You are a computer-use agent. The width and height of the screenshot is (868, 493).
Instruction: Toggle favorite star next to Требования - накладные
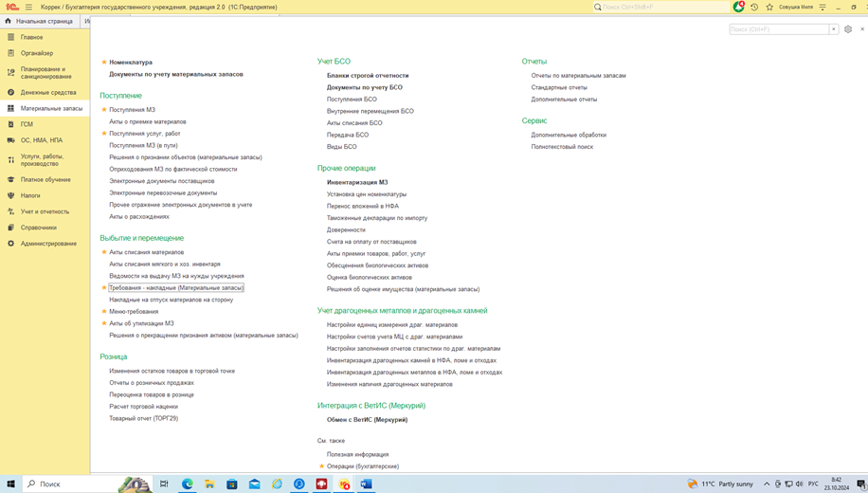click(103, 288)
